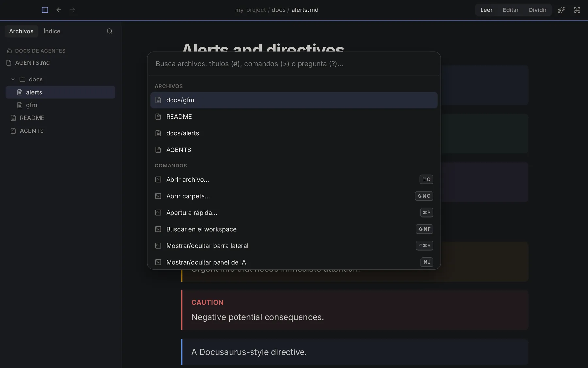Switch to the Archivos tab

[21, 31]
